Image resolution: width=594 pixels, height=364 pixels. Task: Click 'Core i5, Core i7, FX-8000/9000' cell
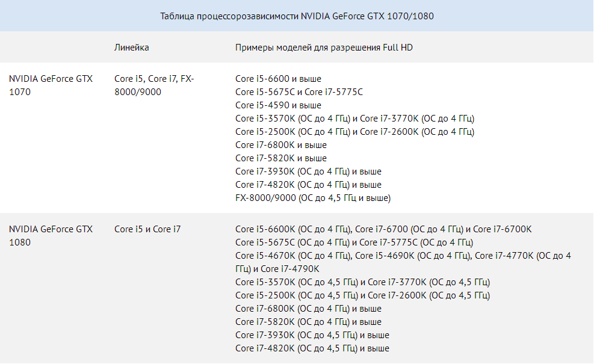click(154, 85)
